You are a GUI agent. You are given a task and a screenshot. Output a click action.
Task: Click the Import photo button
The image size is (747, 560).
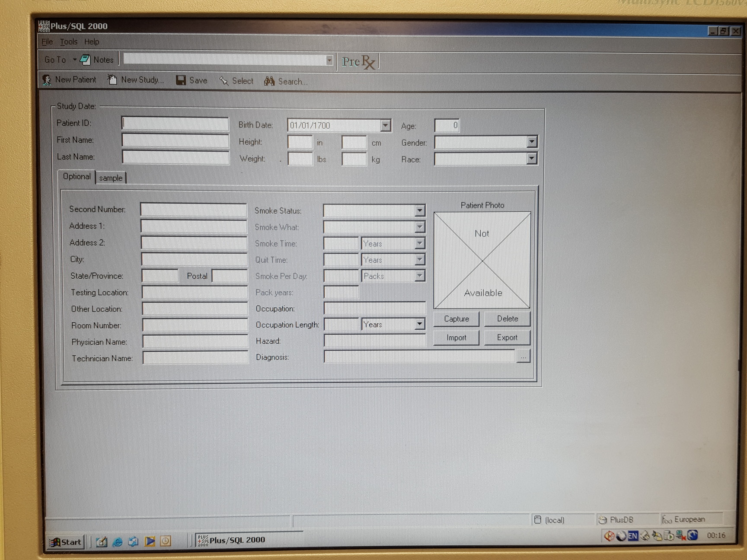456,337
